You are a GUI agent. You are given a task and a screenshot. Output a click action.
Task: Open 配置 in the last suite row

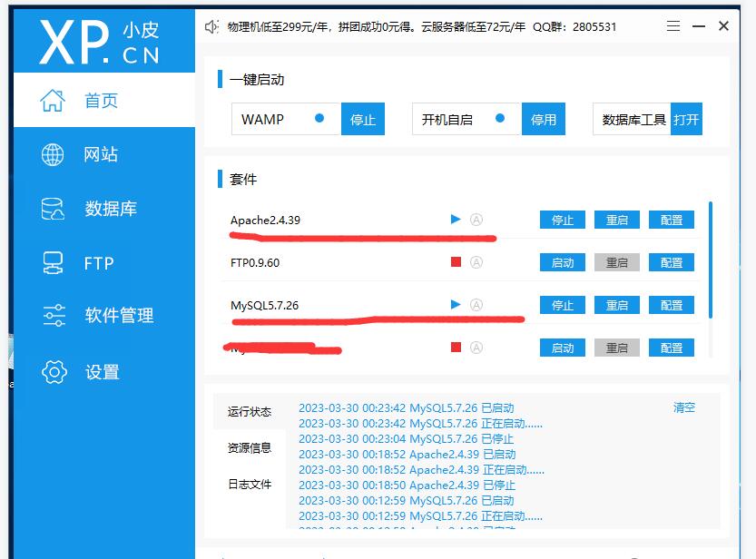click(x=672, y=348)
